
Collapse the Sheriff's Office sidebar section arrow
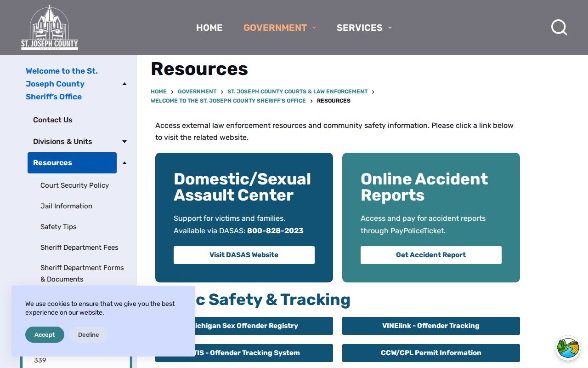click(x=124, y=84)
